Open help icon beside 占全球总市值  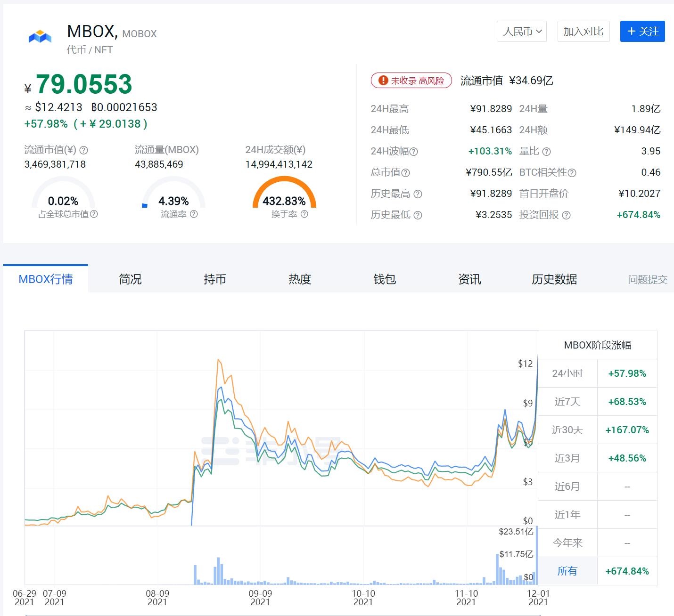coord(94,214)
